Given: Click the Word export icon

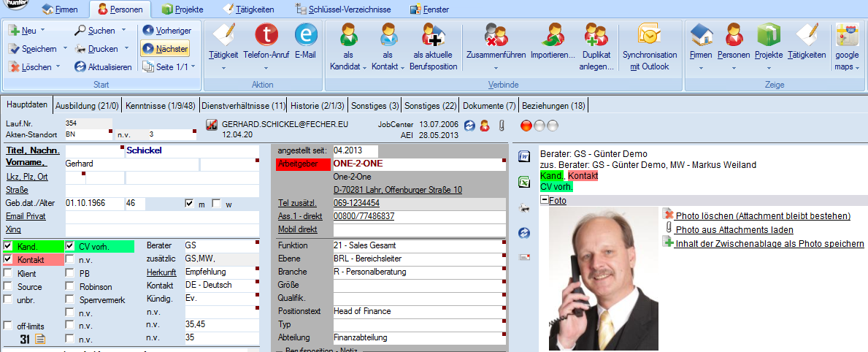Looking at the screenshot, I should tap(523, 156).
